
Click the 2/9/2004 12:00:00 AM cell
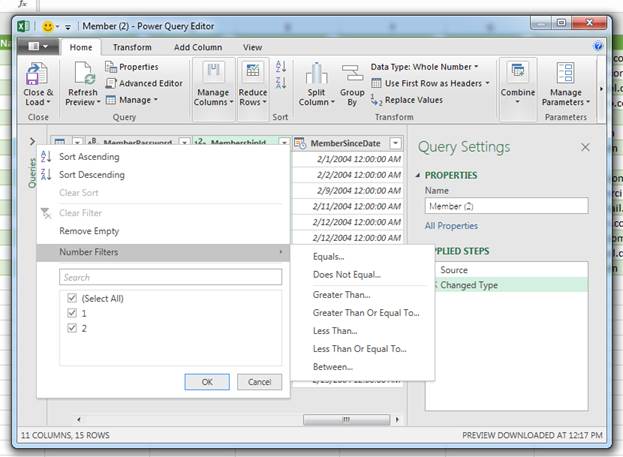[348, 190]
